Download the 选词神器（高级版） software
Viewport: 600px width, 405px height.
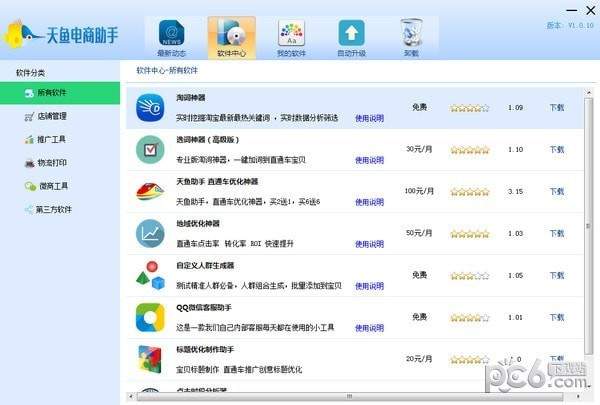pos(557,149)
